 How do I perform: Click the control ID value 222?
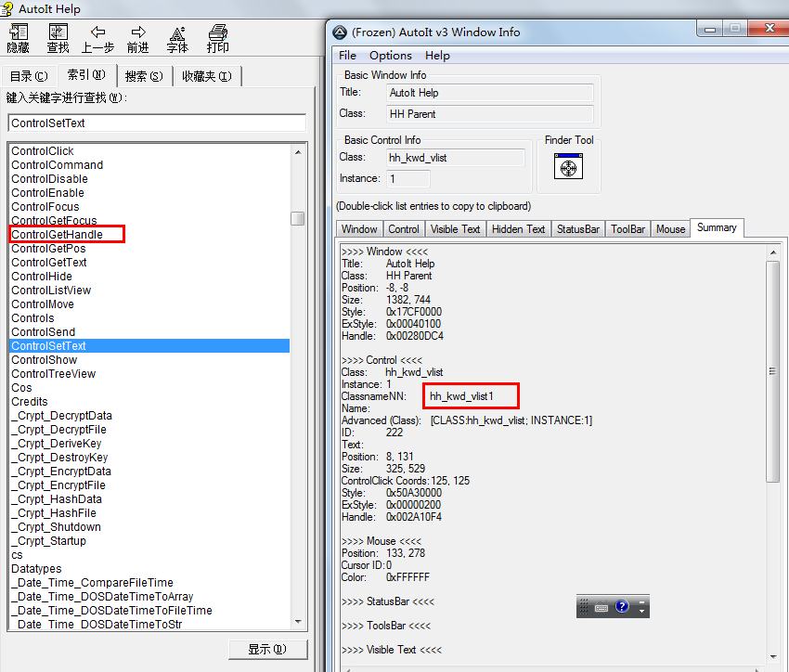pos(394,433)
